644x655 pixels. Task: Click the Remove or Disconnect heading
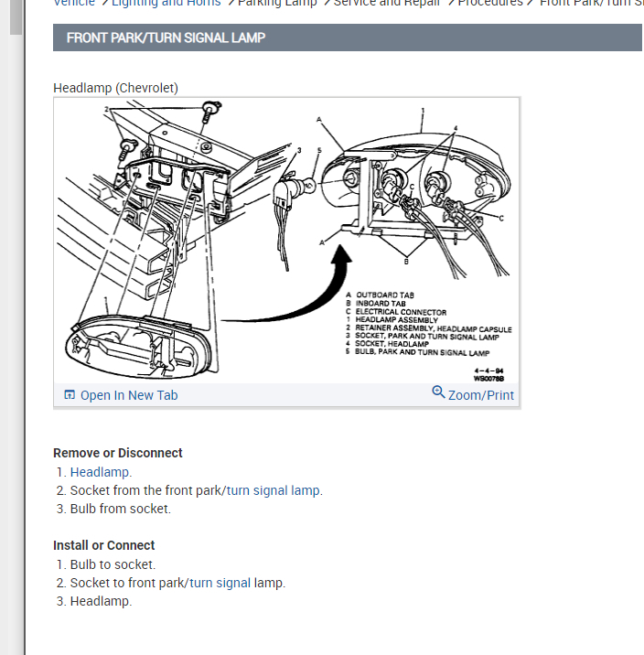118,453
